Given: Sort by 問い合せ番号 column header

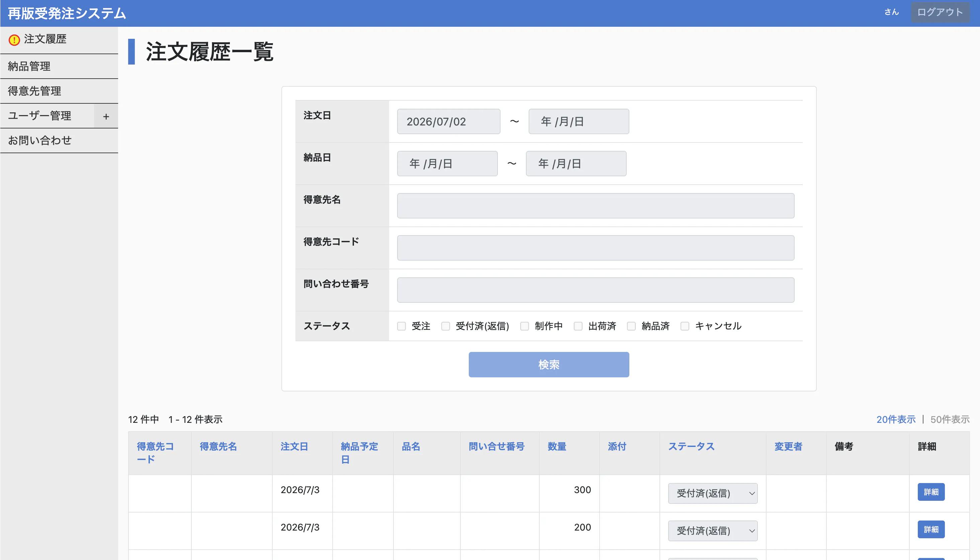Looking at the screenshot, I should tap(497, 447).
